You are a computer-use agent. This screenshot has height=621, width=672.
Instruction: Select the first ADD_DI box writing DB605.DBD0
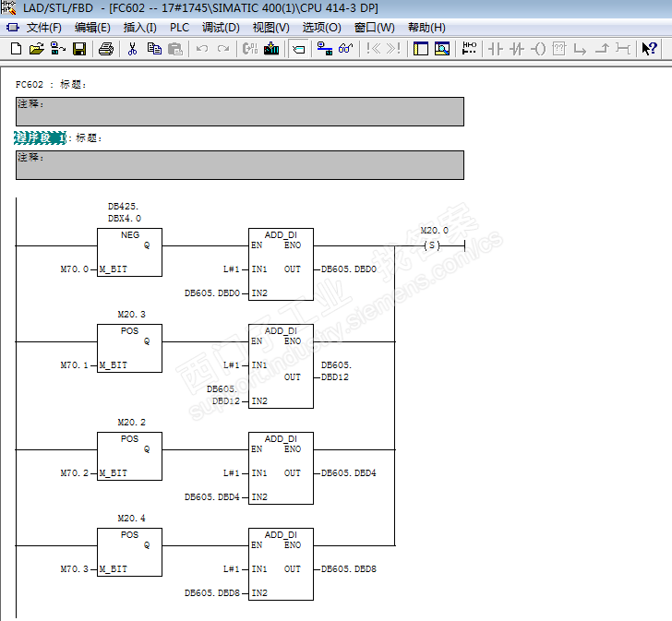point(281,264)
